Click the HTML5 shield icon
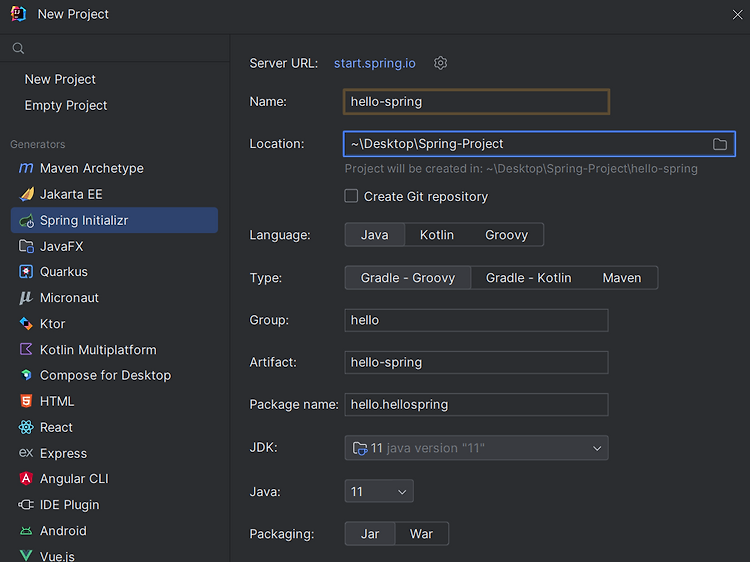Image resolution: width=750 pixels, height=562 pixels. point(26,401)
